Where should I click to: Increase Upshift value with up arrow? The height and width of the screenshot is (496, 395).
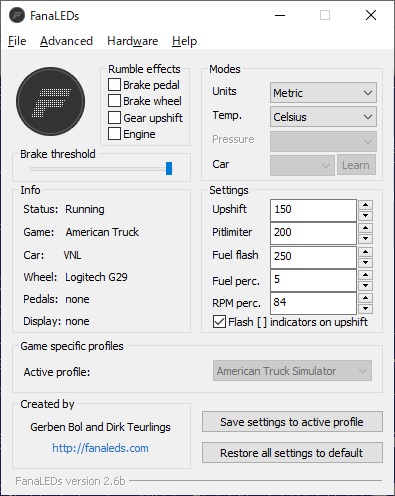tap(366, 205)
